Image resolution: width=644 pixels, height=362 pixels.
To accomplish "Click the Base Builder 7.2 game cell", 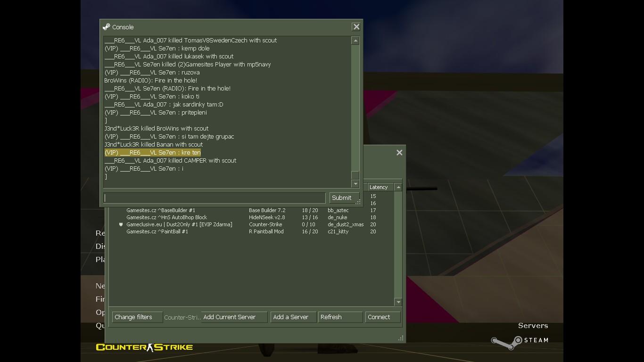I will 267,210.
